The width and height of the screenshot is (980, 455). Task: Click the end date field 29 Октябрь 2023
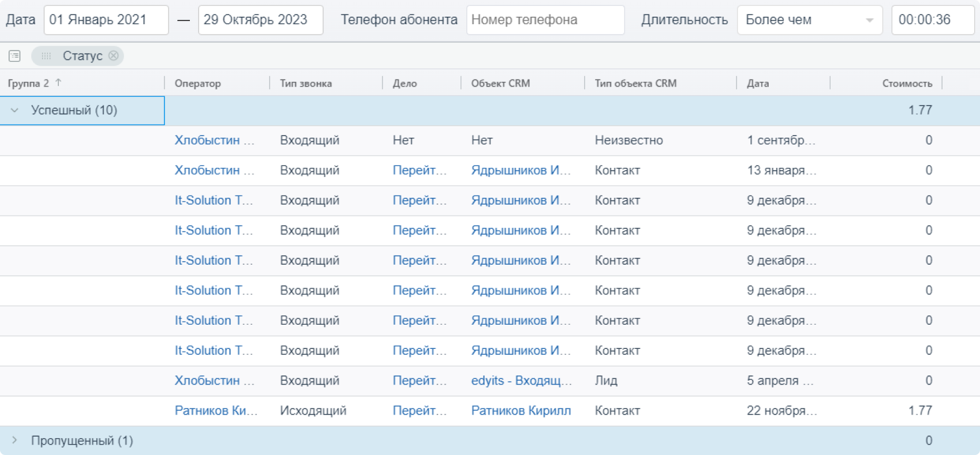point(260,20)
